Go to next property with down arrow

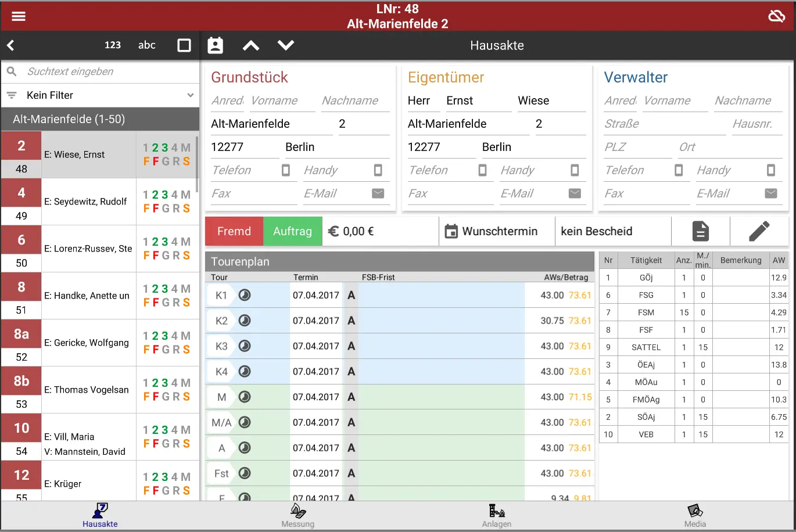(286, 45)
